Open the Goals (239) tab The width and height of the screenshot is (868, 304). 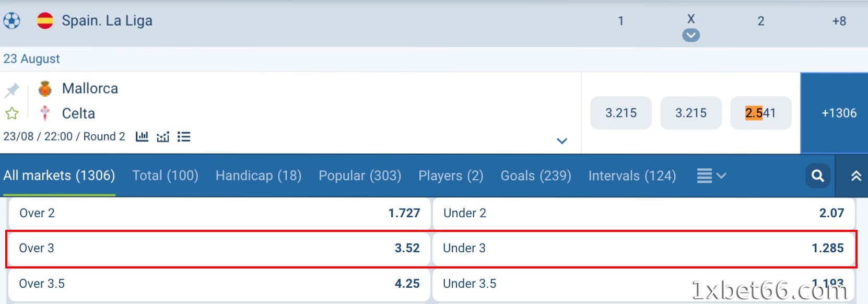pos(536,176)
